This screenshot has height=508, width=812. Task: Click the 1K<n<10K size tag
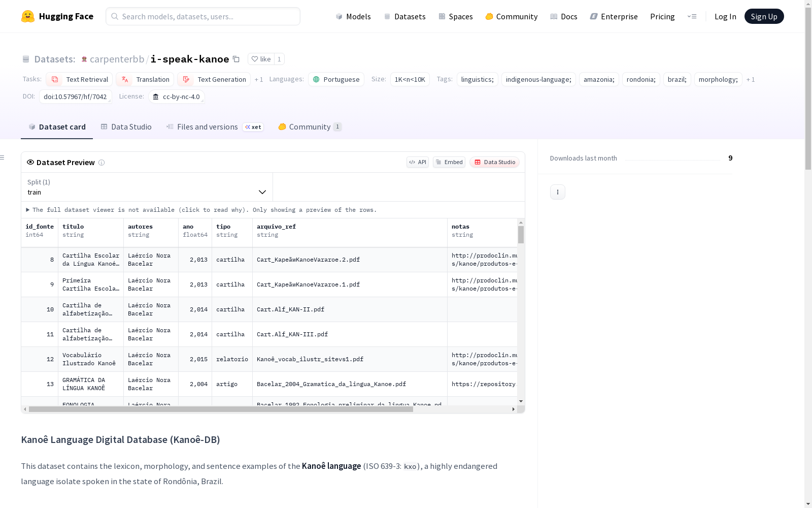tap(410, 79)
